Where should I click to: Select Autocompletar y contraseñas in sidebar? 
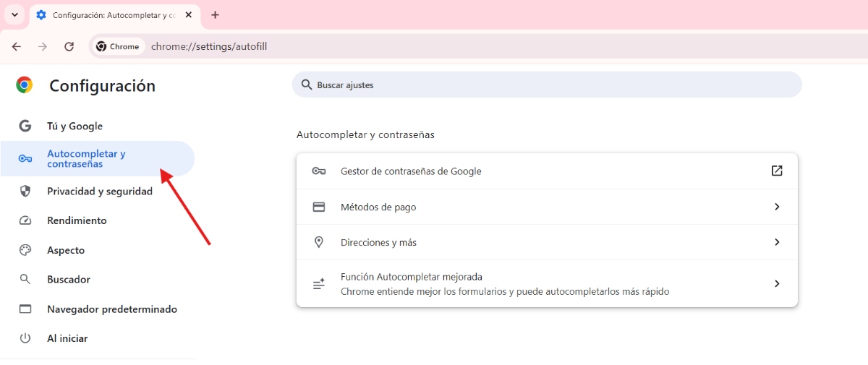pyautogui.click(x=98, y=158)
